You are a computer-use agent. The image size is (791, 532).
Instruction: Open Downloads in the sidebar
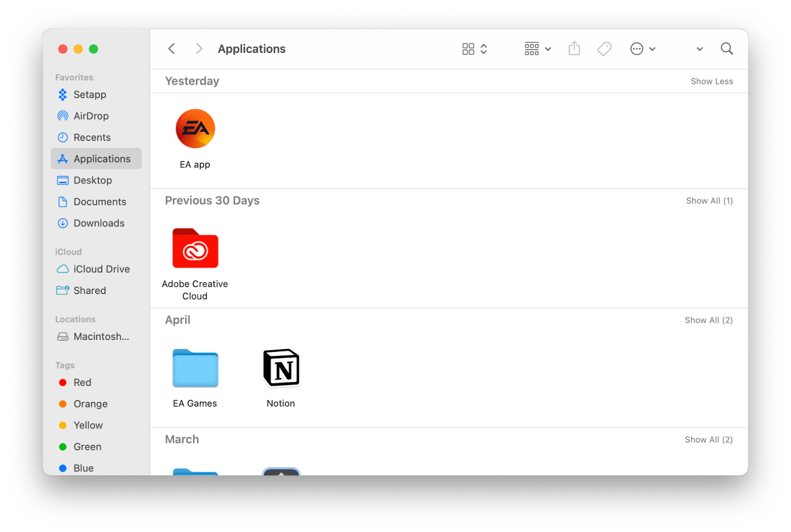point(96,223)
